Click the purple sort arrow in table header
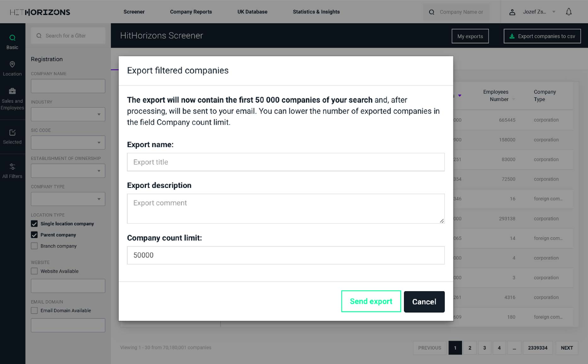This screenshot has width=588, height=364. click(460, 95)
